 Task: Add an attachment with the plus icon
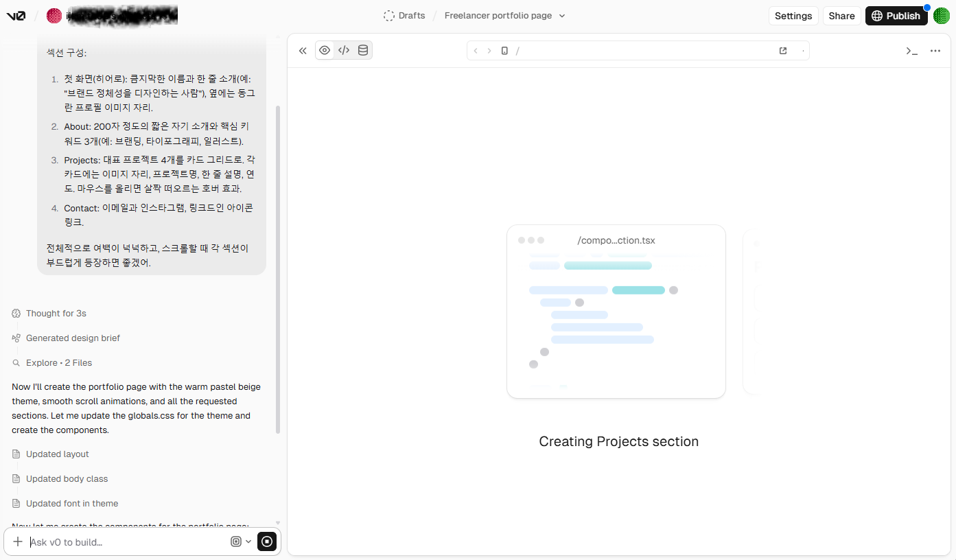click(x=18, y=541)
